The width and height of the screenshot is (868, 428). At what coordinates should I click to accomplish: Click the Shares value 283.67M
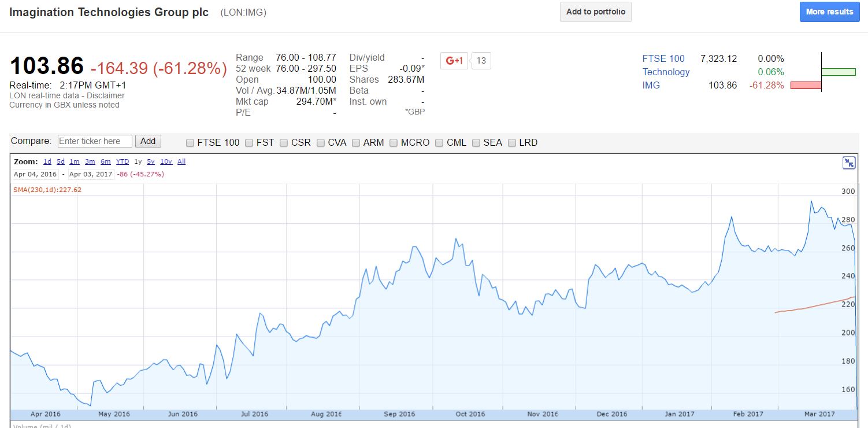point(406,80)
